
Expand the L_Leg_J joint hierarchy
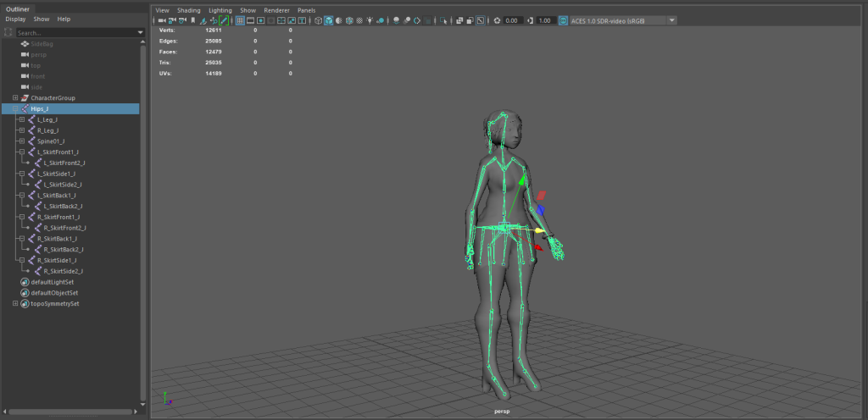[21, 120]
